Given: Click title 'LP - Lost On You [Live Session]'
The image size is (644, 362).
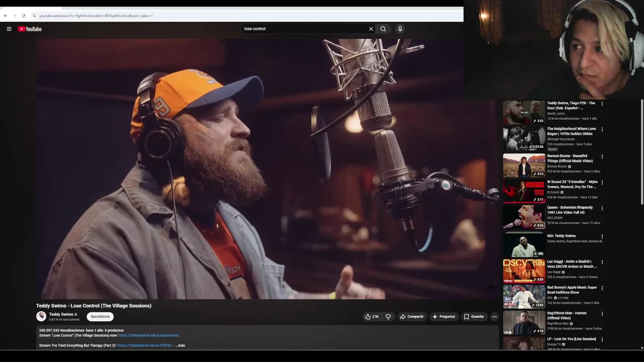Looking at the screenshot, I should click(572, 339).
